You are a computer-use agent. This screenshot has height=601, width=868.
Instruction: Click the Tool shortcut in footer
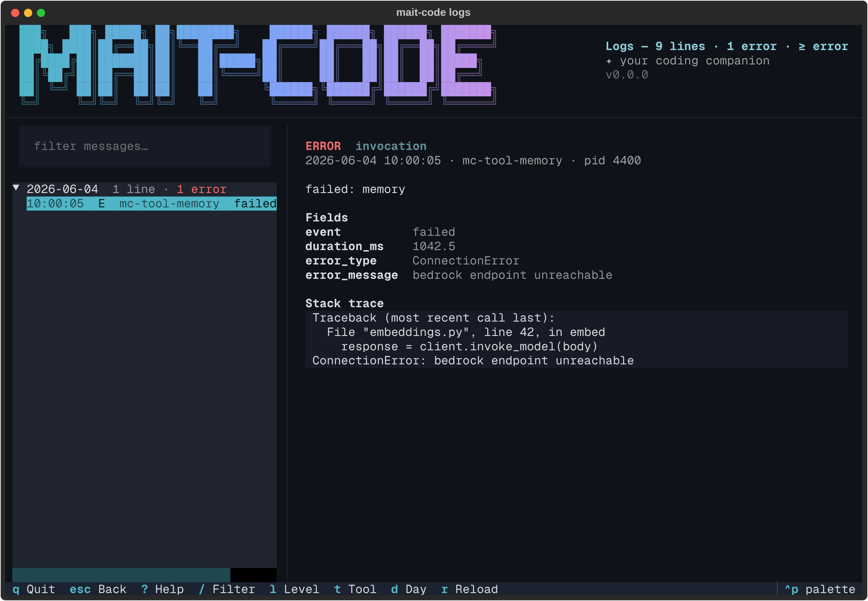355,589
